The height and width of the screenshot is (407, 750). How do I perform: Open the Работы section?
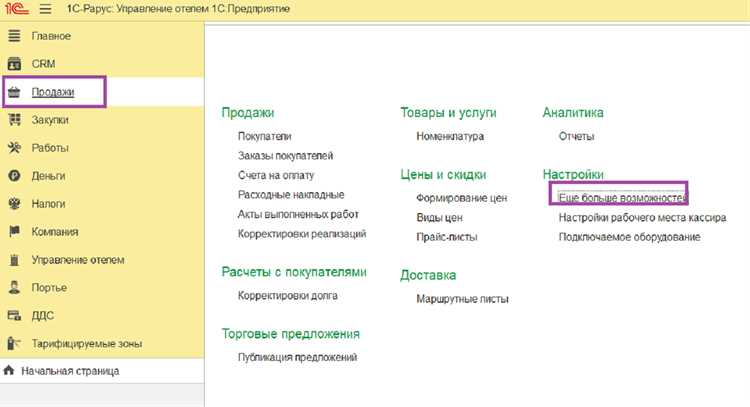pos(50,148)
